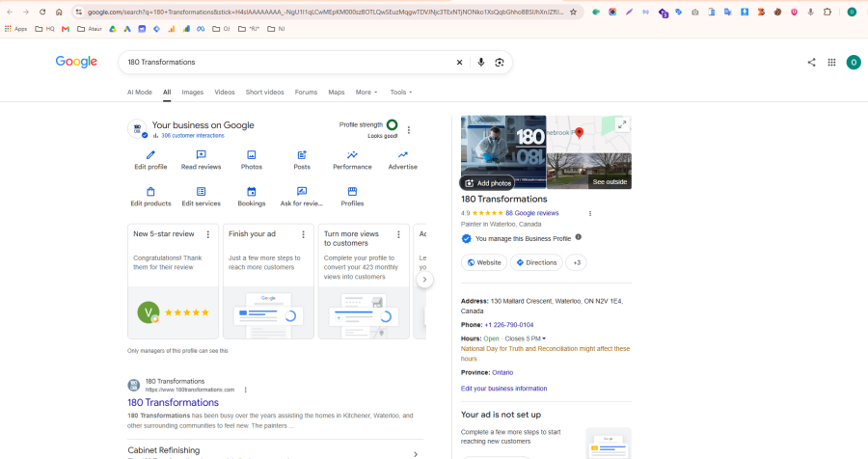Open Ontario province link
The width and height of the screenshot is (868, 459).
(x=502, y=372)
